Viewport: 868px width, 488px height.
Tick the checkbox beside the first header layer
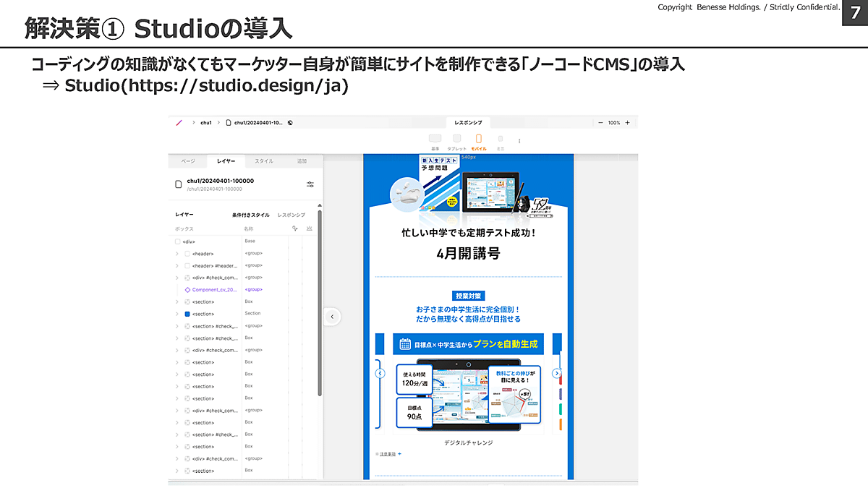(187, 254)
